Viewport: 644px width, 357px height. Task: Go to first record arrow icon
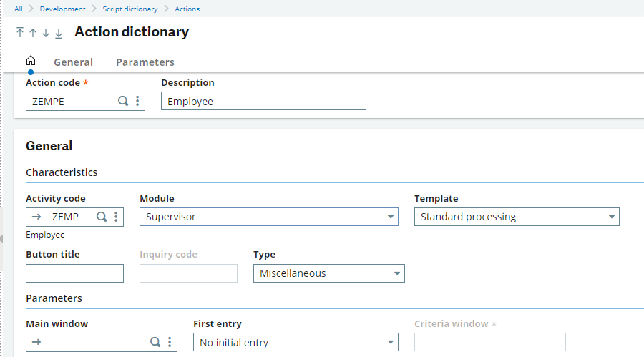[20, 32]
